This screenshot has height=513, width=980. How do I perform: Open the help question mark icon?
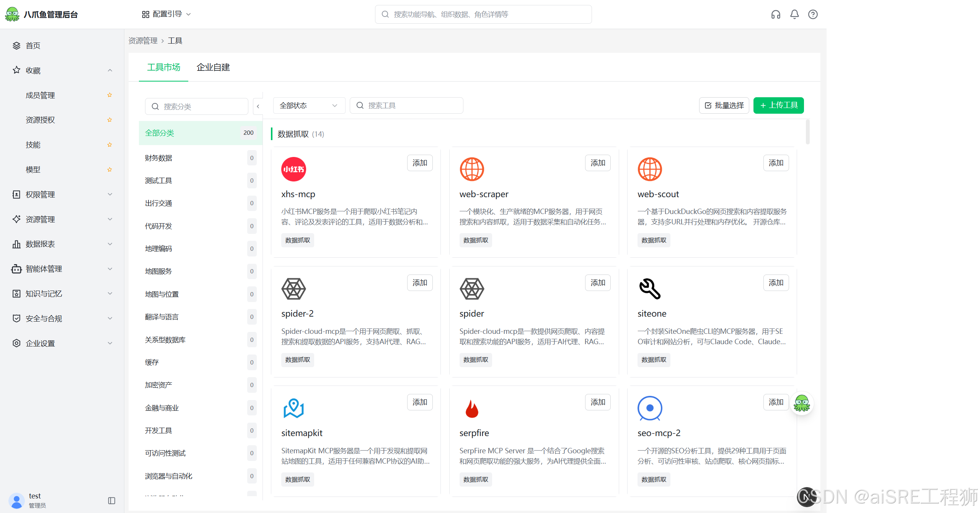813,15
